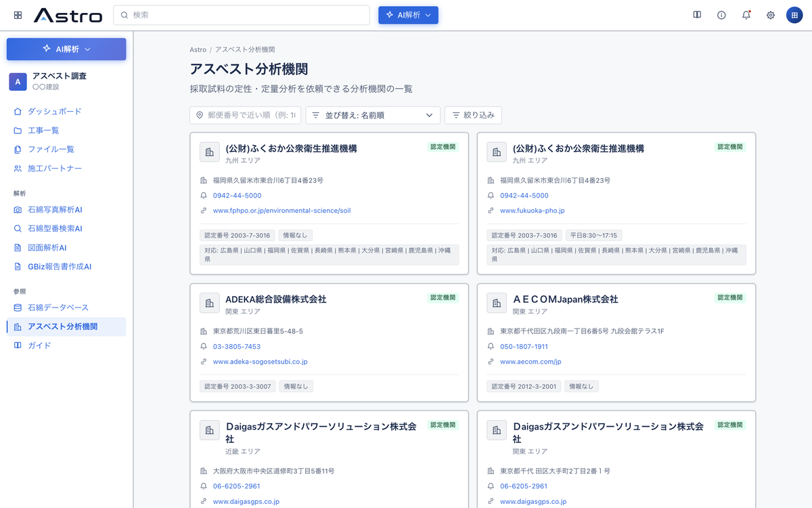This screenshot has height=508, width=812.
Task: Open the www.fukuoka-pho.jp link
Action: pos(533,211)
